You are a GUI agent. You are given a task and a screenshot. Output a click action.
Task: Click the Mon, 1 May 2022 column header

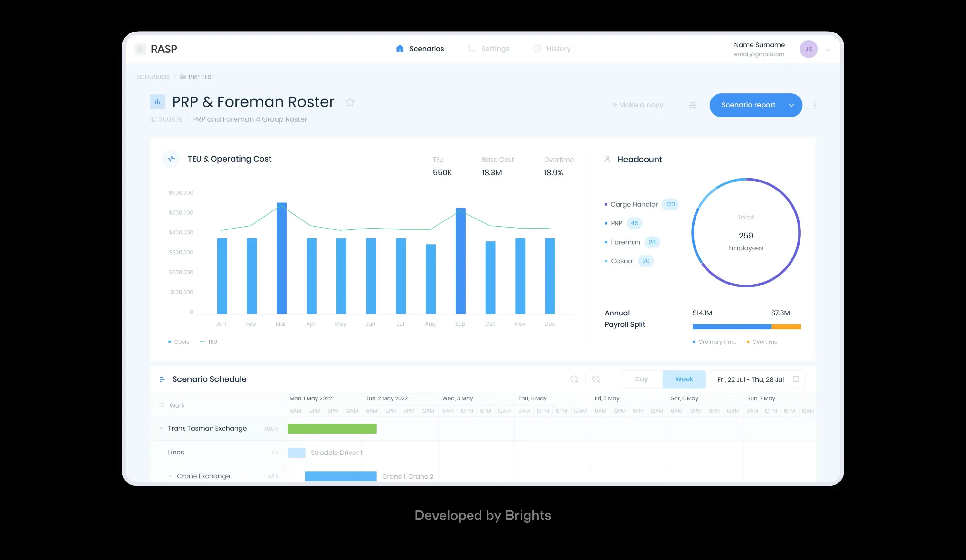(x=310, y=398)
